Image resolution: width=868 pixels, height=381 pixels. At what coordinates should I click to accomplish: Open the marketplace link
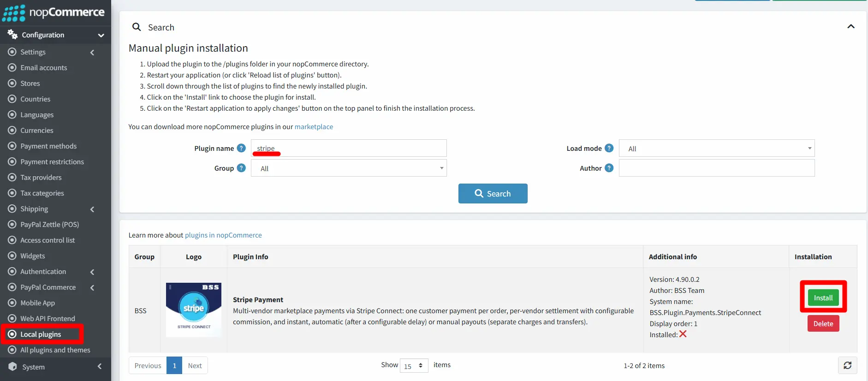tap(314, 126)
